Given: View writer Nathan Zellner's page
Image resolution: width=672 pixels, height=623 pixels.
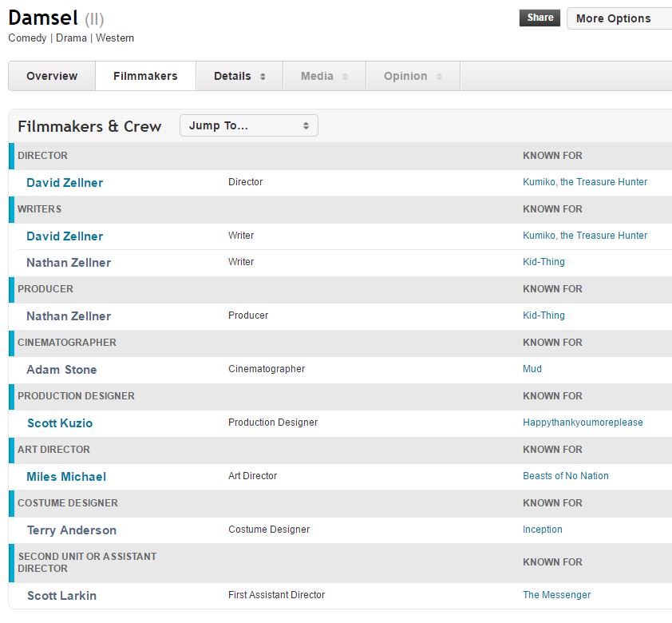Looking at the screenshot, I should click(68, 262).
